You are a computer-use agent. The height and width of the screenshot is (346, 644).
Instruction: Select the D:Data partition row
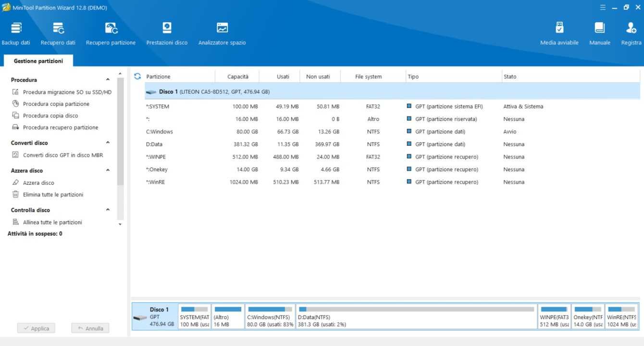(392, 144)
